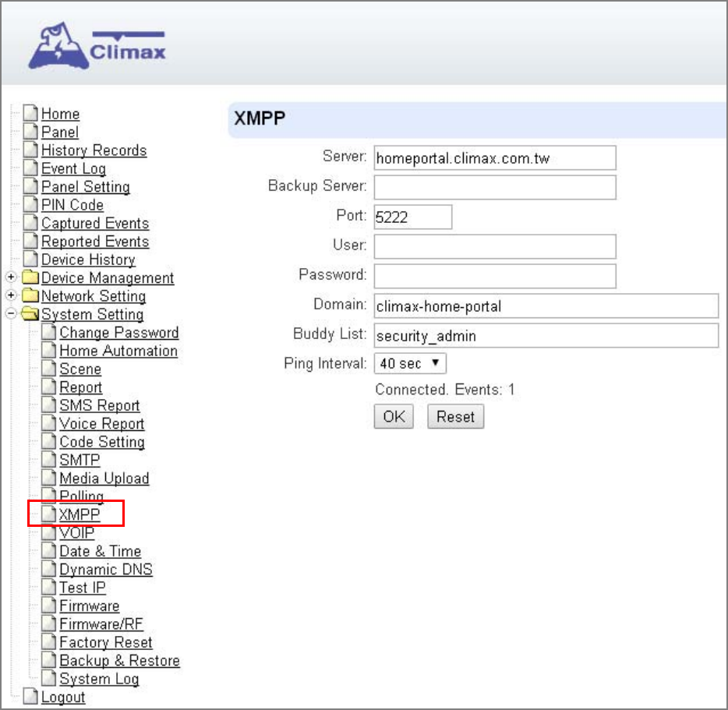Click the page icon beside Factory Reset
The width and height of the screenshot is (728, 710).
[49, 641]
